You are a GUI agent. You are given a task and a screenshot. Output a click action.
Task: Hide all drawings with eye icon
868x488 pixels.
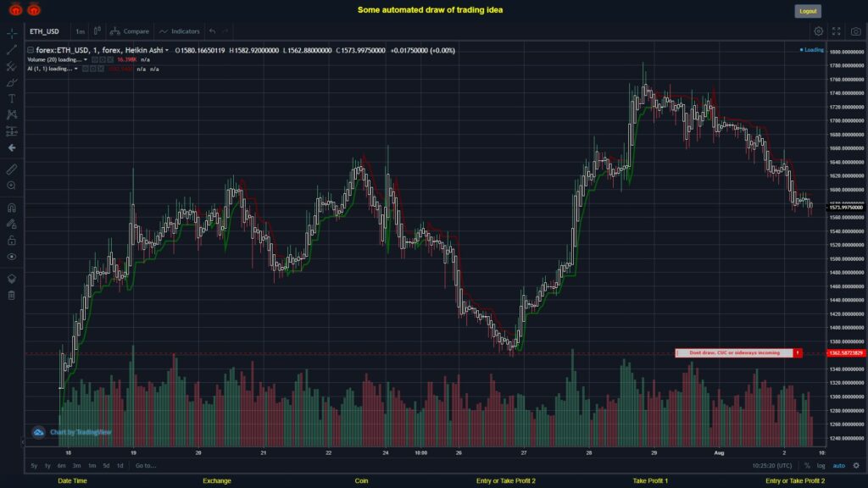(x=12, y=257)
